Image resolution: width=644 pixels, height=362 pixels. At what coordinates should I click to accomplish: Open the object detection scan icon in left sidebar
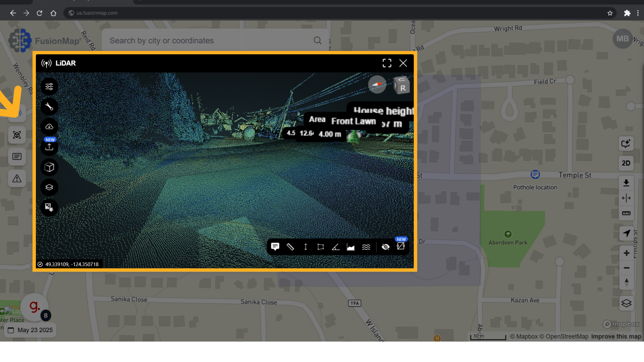pyautogui.click(x=17, y=135)
